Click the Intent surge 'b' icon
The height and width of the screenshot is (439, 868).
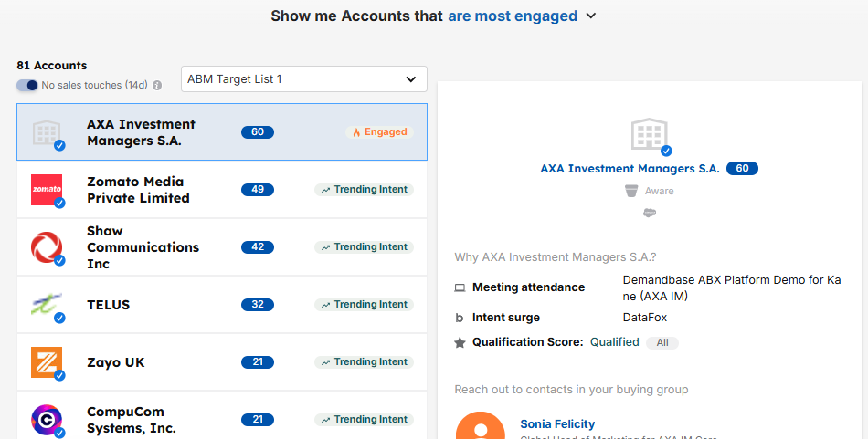pos(460,318)
